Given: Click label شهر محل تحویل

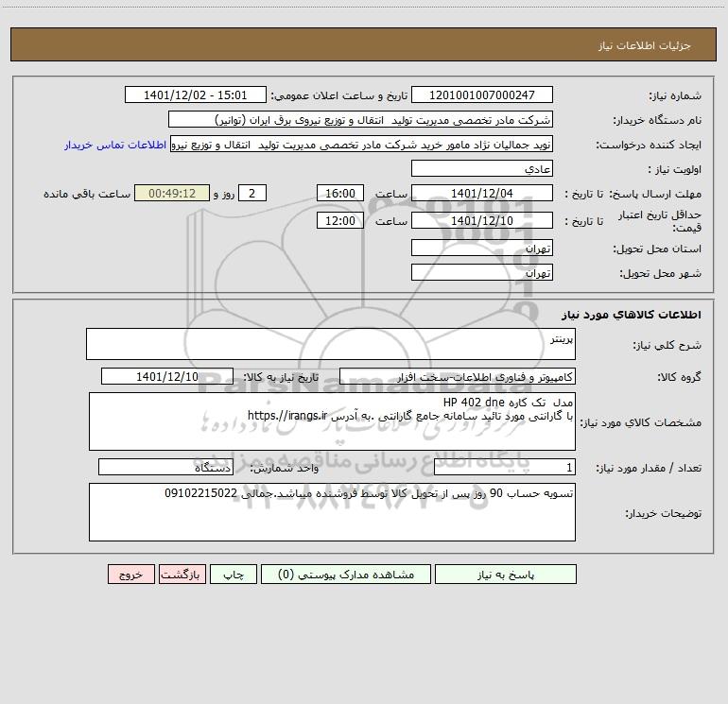Looking at the screenshot, I should point(661,273).
